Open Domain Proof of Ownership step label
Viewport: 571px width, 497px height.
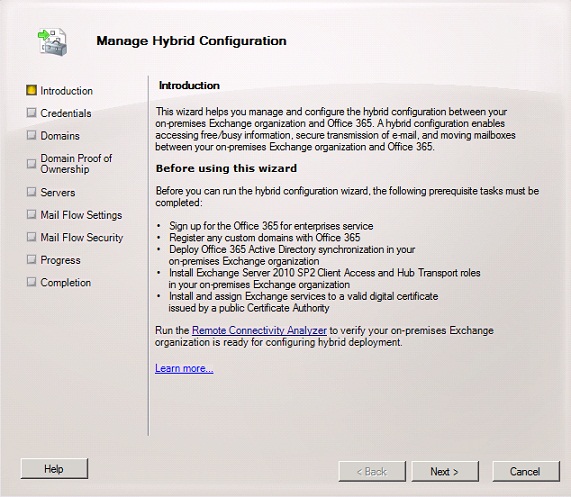click(76, 163)
